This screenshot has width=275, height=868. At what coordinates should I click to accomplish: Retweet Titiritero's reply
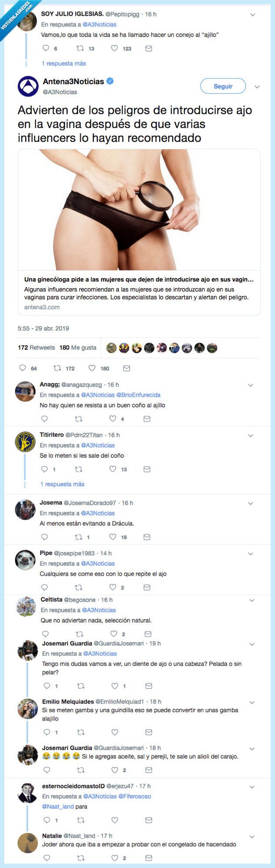(79, 469)
